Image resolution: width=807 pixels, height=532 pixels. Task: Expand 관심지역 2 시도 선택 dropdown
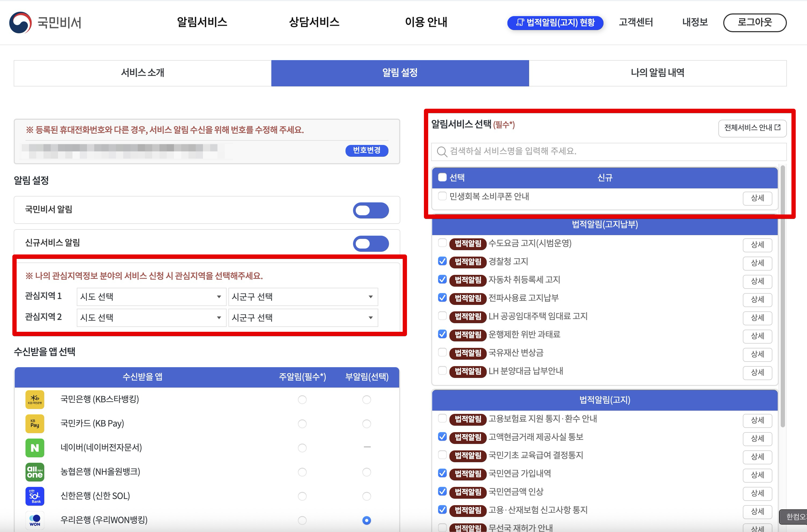[x=151, y=318]
